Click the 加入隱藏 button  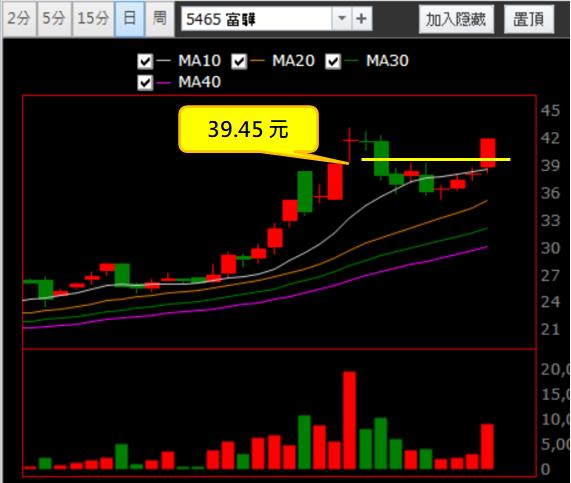click(x=456, y=19)
